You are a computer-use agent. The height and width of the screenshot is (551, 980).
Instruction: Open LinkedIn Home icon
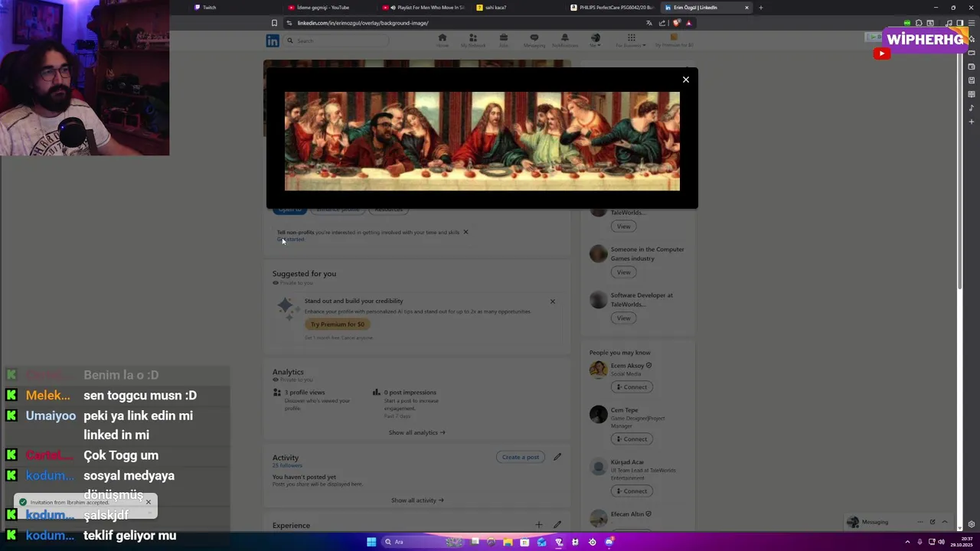coord(443,41)
